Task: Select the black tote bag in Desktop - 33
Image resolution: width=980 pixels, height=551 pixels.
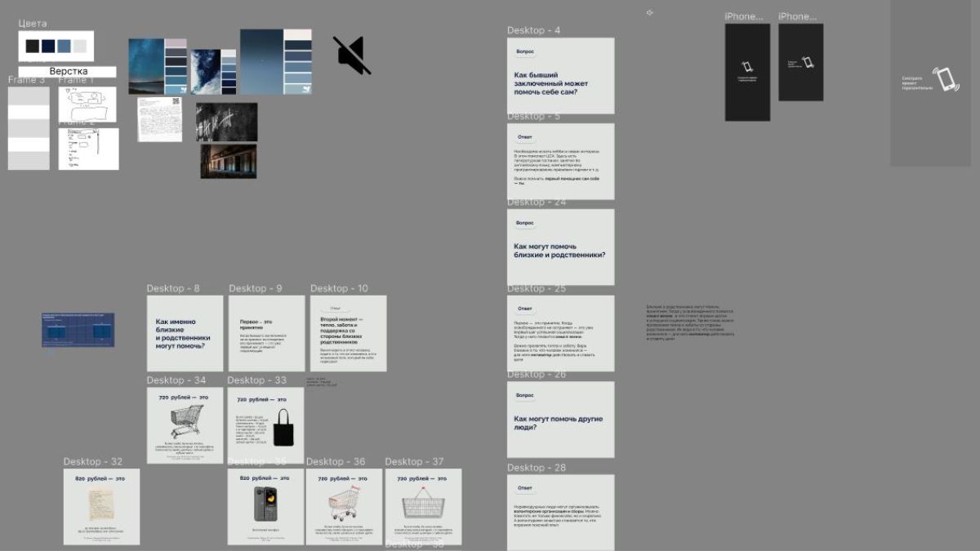Action: [x=283, y=428]
